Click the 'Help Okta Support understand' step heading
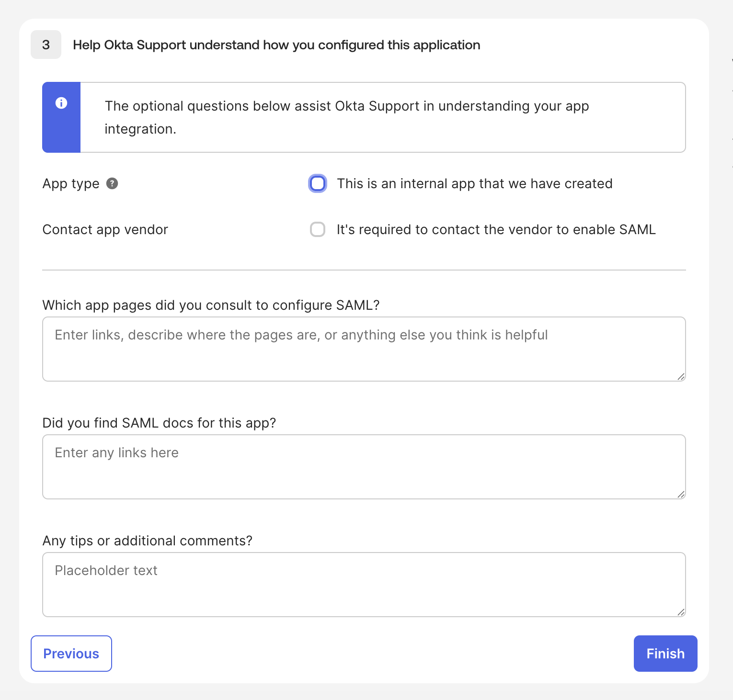 tap(276, 45)
